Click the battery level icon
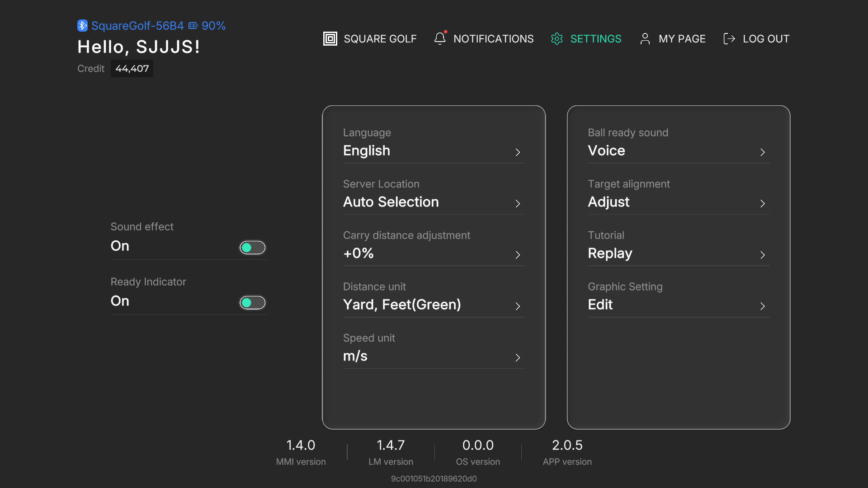868x488 pixels. point(193,26)
